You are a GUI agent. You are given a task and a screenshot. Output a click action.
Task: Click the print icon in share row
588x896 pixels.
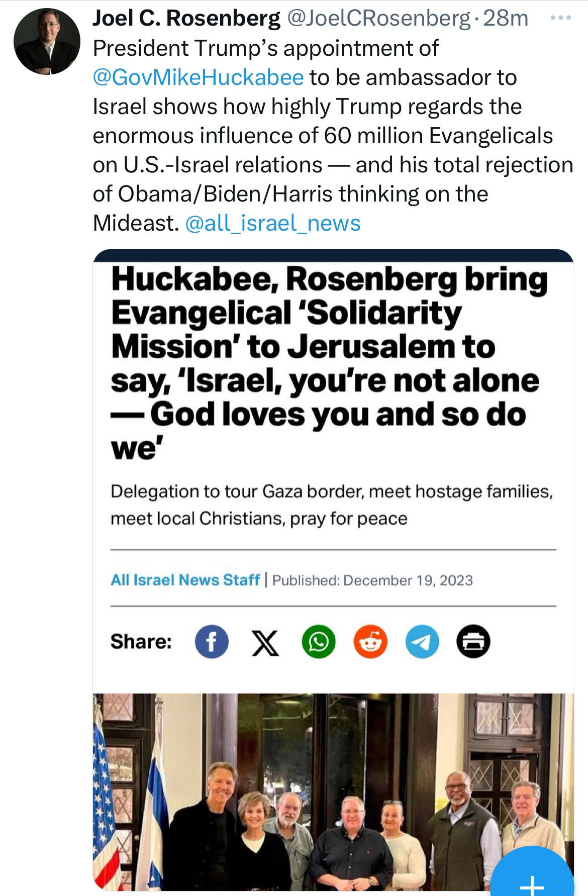click(x=473, y=642)
